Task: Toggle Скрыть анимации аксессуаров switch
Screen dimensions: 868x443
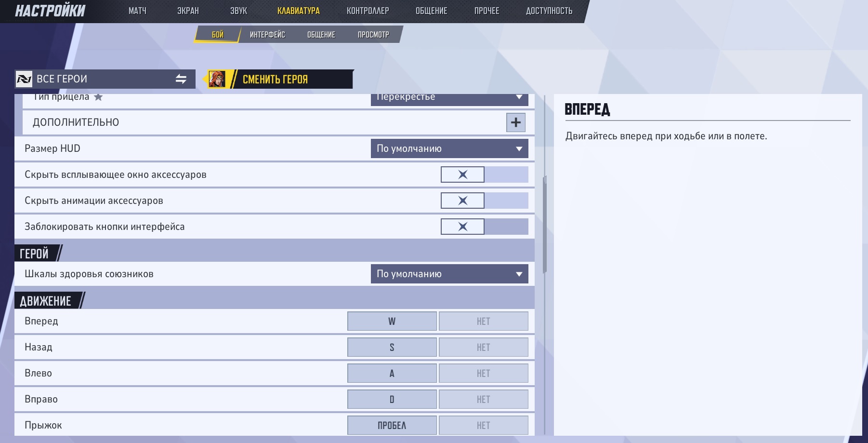Action: (x=484, y=201)
